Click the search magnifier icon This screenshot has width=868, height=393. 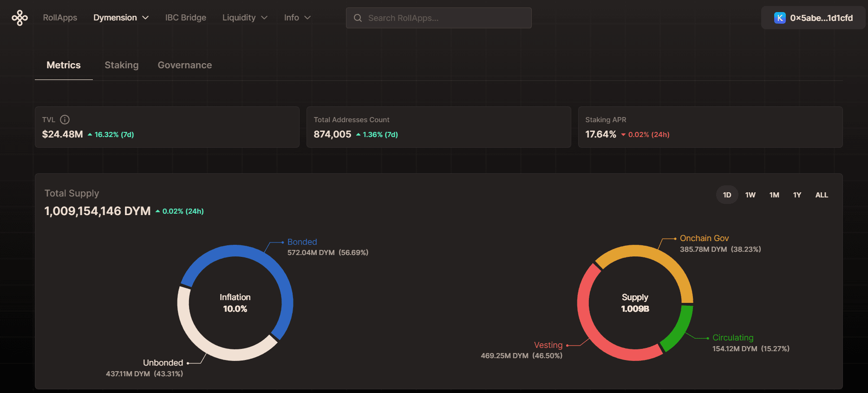tap(358, 18)
